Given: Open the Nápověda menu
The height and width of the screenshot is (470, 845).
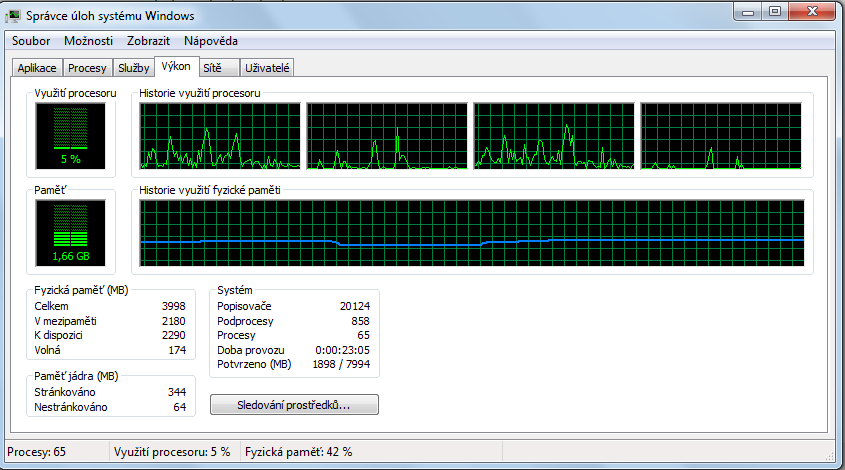Looking at the screenshot, I should tap(211, 41).
